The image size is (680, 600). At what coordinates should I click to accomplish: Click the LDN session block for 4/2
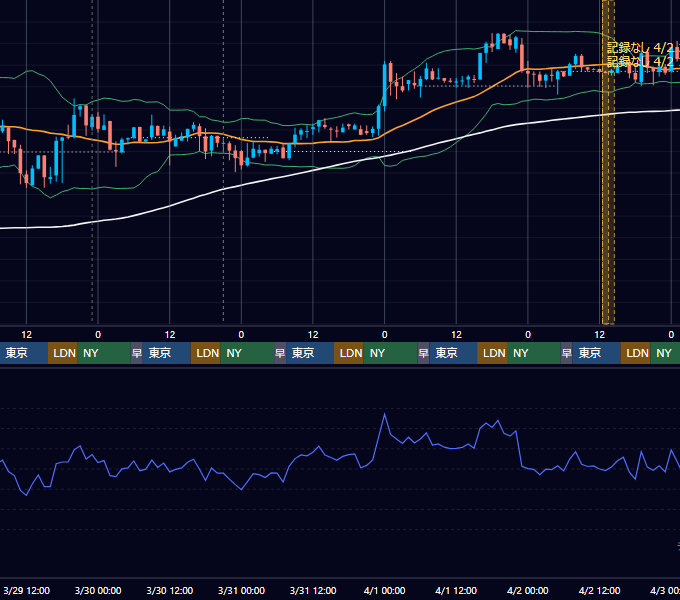point(636,353)
